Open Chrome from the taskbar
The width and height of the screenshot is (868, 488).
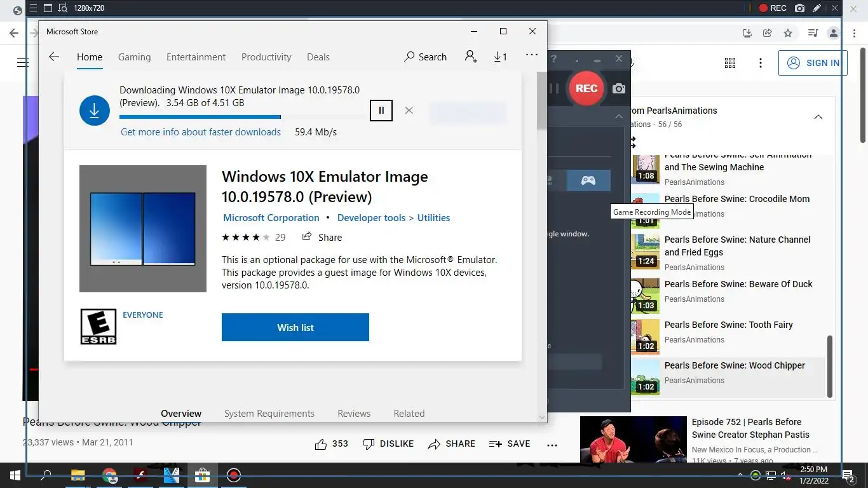pyautogui.click(x=109, y=475)
